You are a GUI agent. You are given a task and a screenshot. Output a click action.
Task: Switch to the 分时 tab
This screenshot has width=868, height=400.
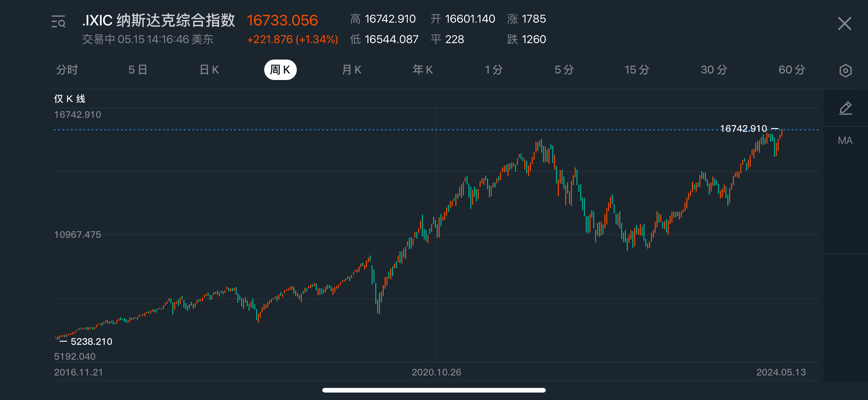coord(67,70)
